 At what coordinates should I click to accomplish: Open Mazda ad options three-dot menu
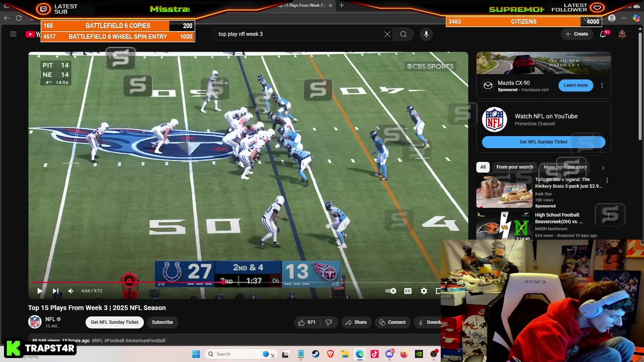[602, 85]
